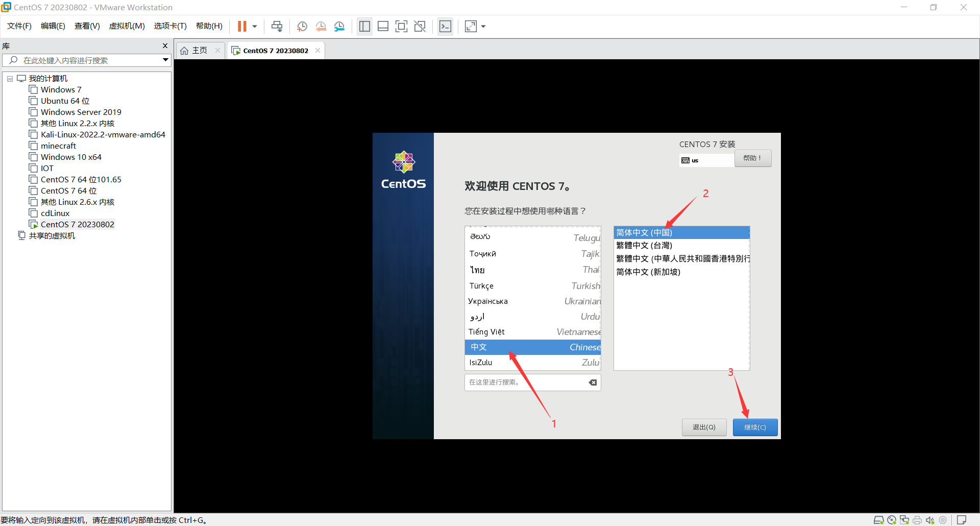Click the stretch guest display icon
Image resolution: width=980 pixels, height=526 pixels.
point(471,26)
